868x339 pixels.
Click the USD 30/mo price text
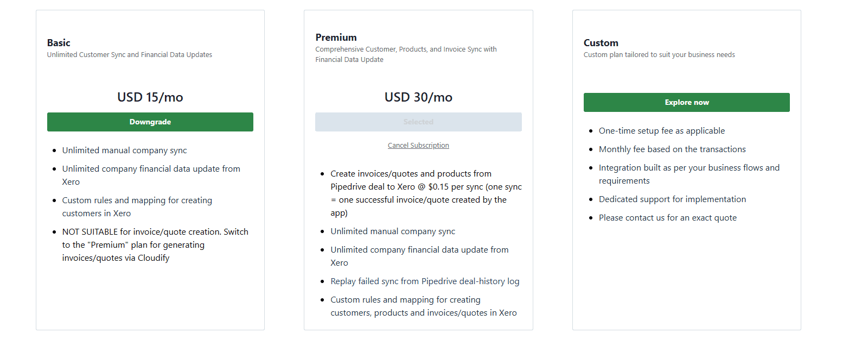click(418, 97)
